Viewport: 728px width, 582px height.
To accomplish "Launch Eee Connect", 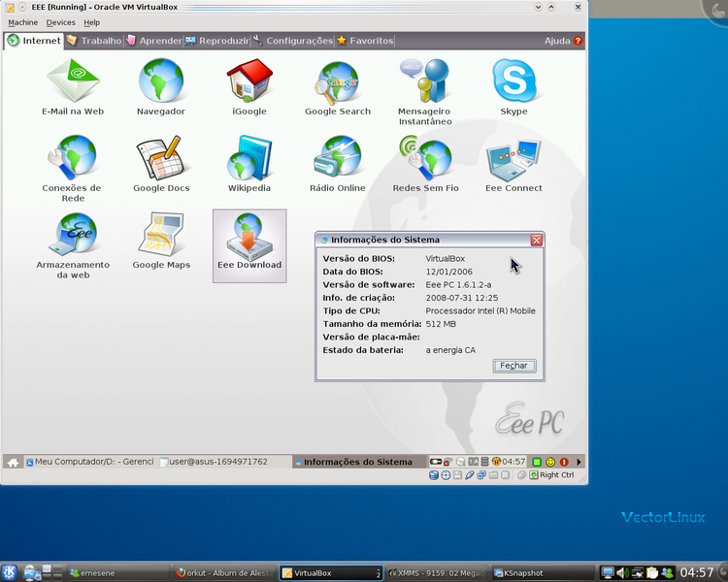I will click(x=513, y=163).
